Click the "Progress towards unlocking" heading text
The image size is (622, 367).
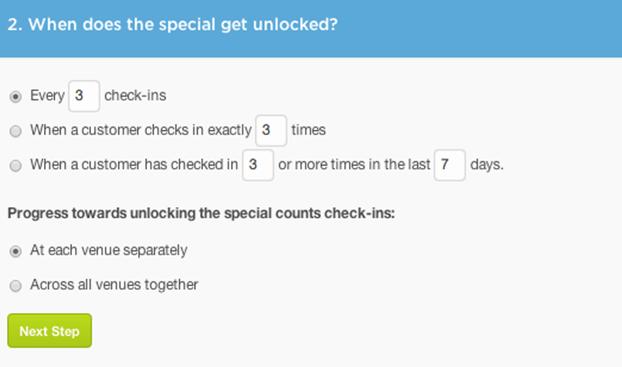point(201,213)
